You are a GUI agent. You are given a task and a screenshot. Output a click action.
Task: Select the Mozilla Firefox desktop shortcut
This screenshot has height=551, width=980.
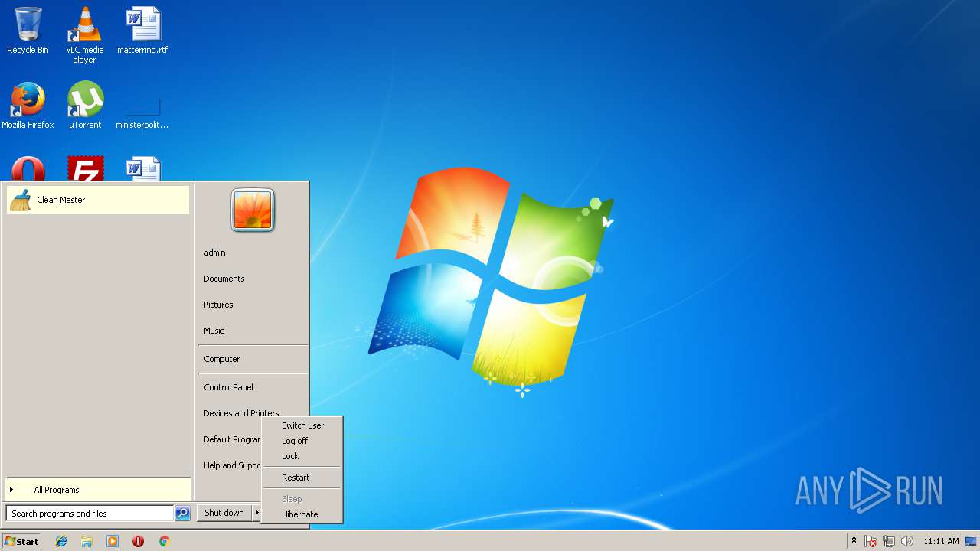coord(28,106)
